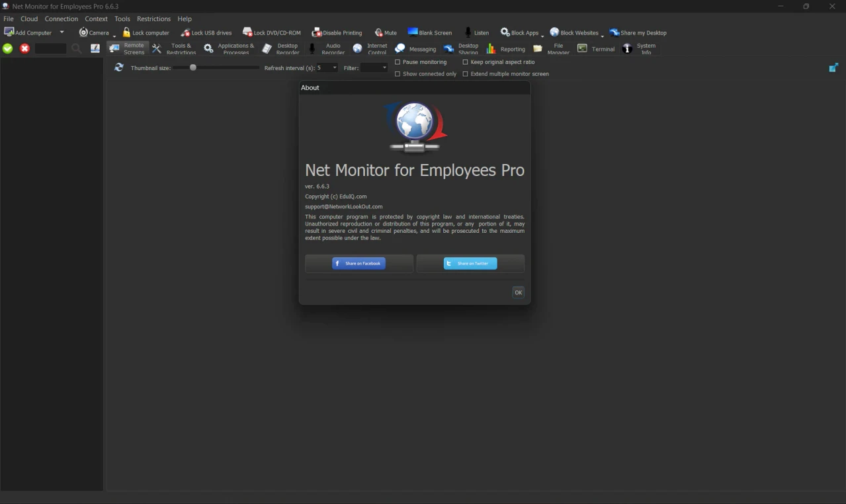Click the ver. 6.6.3 text
The height and width of the screenshot is (504, 846).
click(317, 187)
